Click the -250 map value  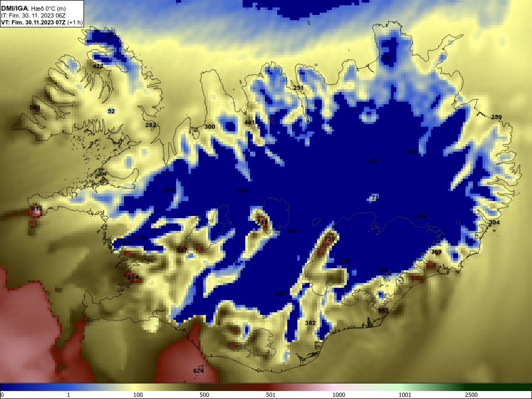pos(344,261)
